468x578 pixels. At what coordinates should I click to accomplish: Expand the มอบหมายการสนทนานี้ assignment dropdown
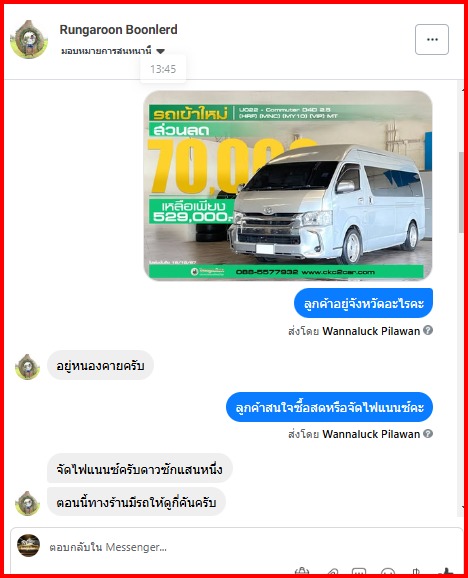(113, 51)
